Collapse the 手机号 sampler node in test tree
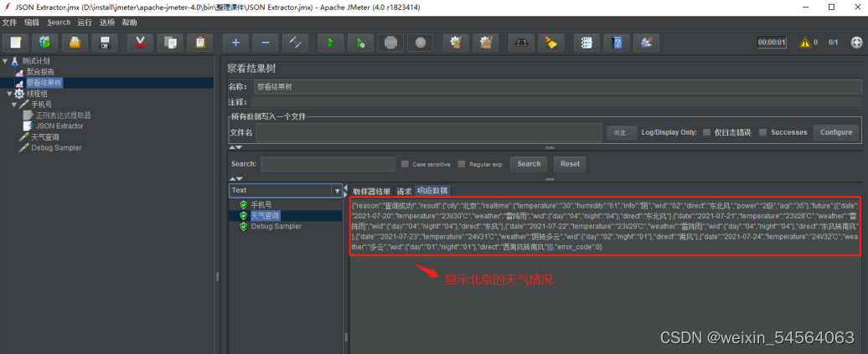Image resolution: width=868 pixels, height=354 pixels. (14, 105)
